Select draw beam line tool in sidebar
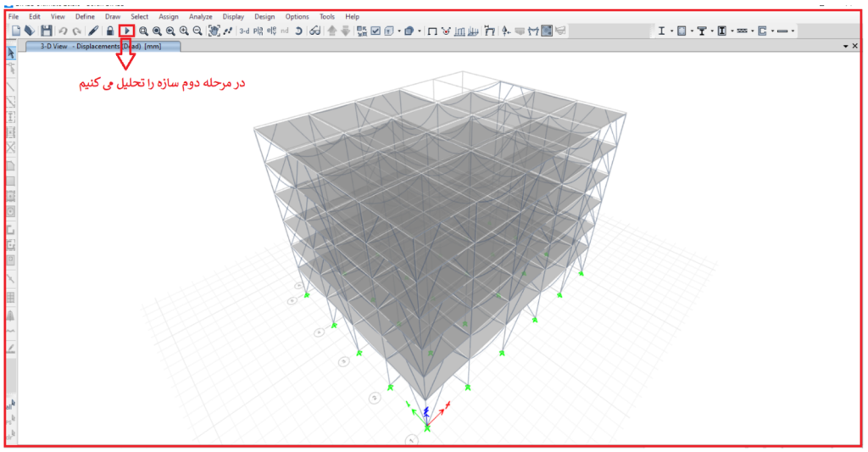 coord(10,87)
